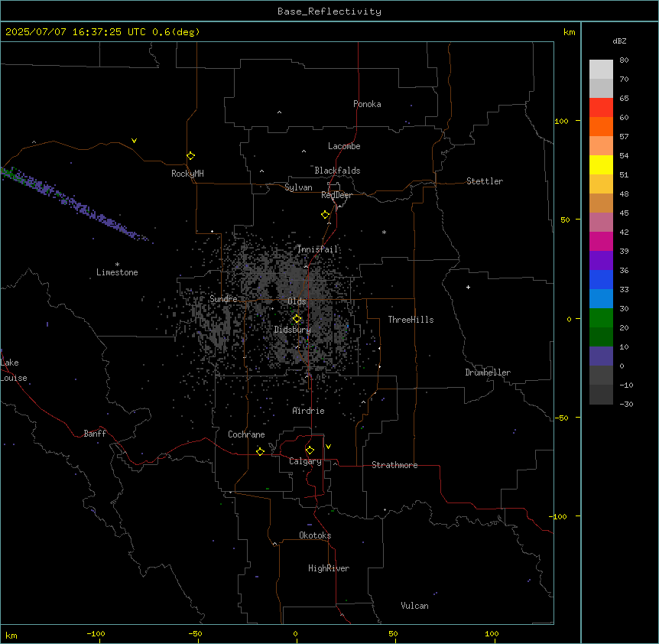Click the yellow diamond marker above Calgary label
This screenshot has width=659, height=644.
pos(310,450)
